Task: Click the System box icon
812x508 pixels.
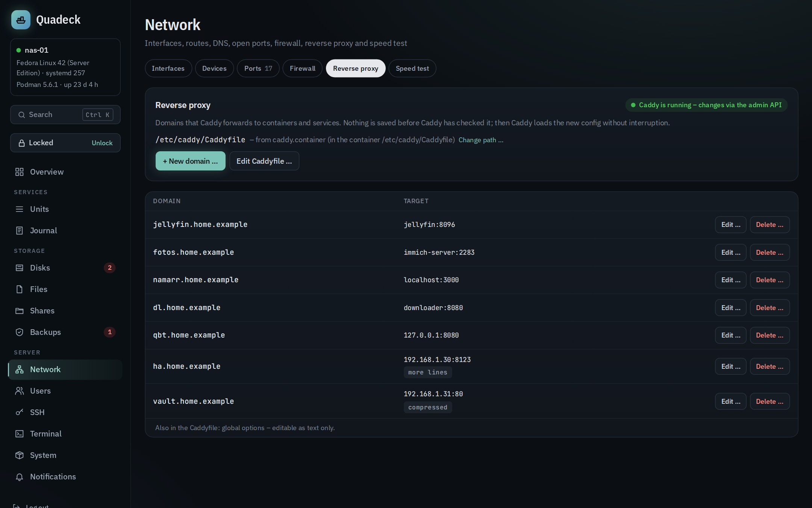Action: coord(20,455)
